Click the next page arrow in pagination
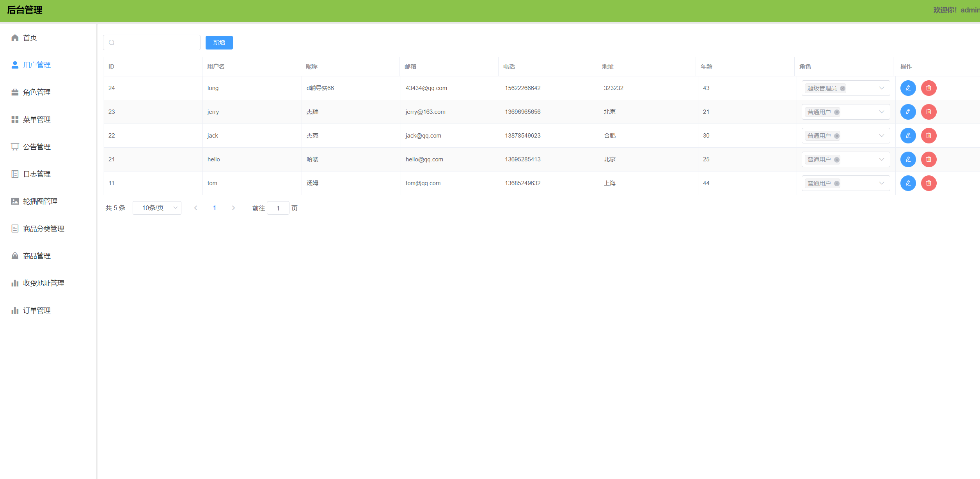Viewport: 980px width, 479px height. click(233, 208)
